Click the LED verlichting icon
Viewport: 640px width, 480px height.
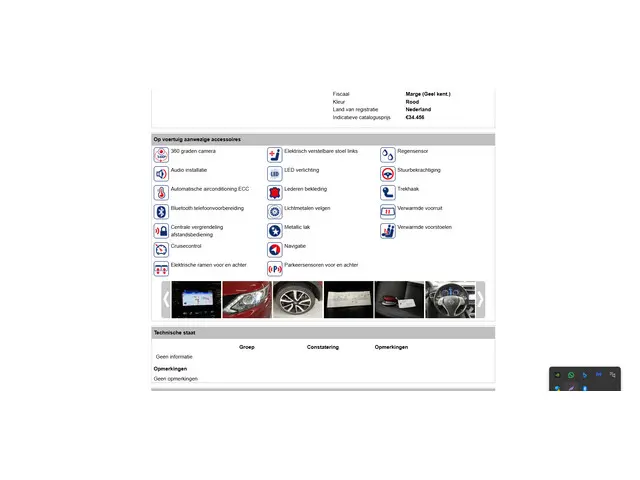tap(274, 174)
